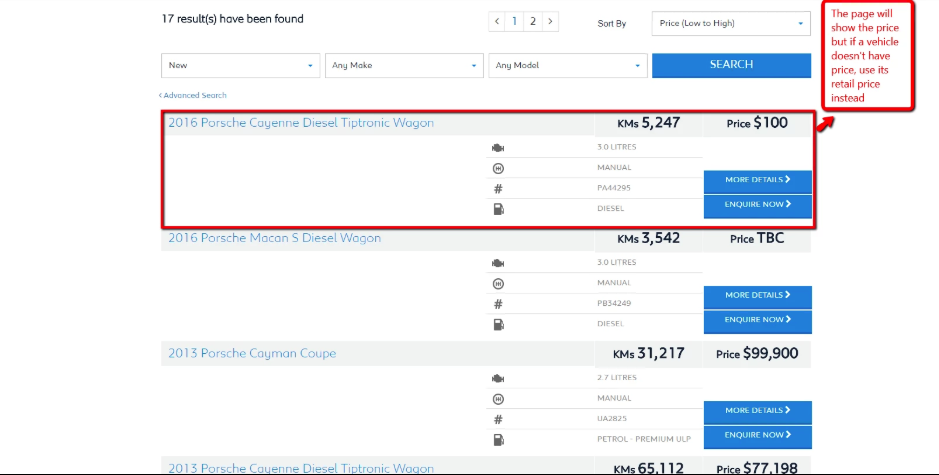Click the 2.7 LITRES engine text
This screenshot has width=939, height=475.
coord(617,377)
